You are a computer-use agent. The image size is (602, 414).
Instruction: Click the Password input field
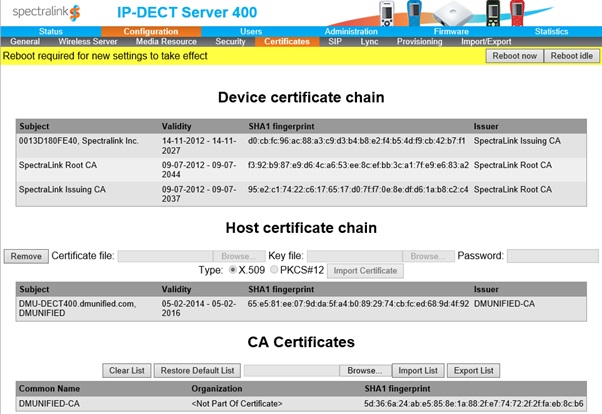(552, 256)
